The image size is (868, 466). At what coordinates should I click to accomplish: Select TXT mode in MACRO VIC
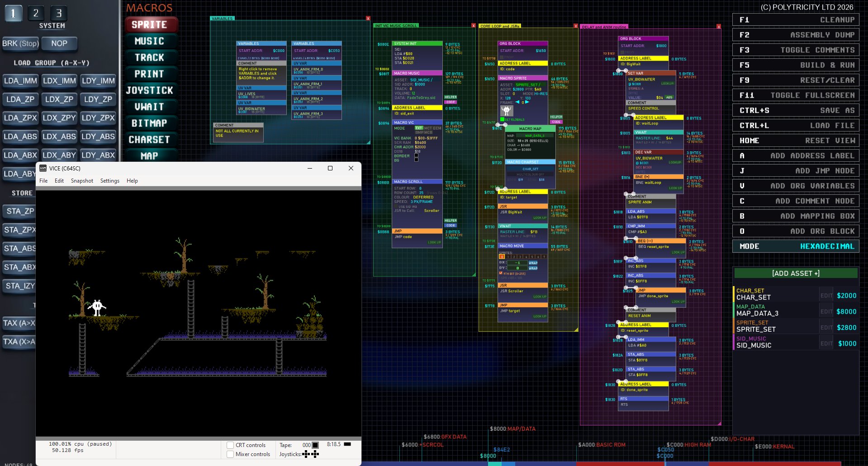point(419,128)
